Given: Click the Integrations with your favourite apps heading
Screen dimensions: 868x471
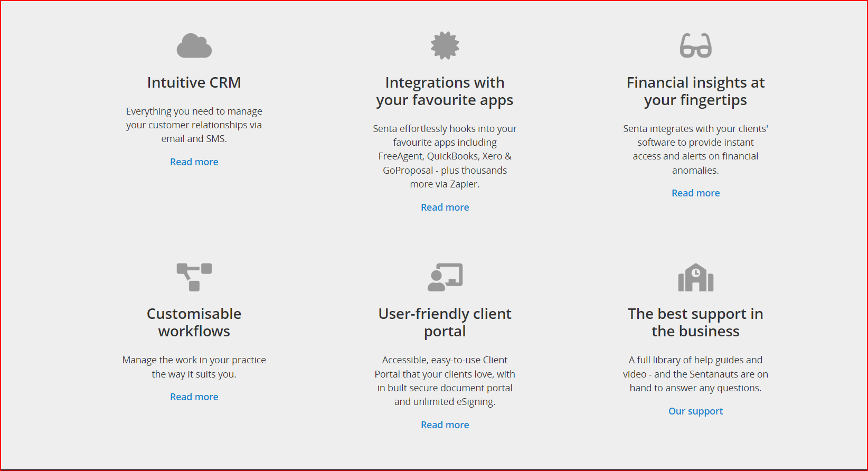Looking at the screenshot, I should 445,91.
